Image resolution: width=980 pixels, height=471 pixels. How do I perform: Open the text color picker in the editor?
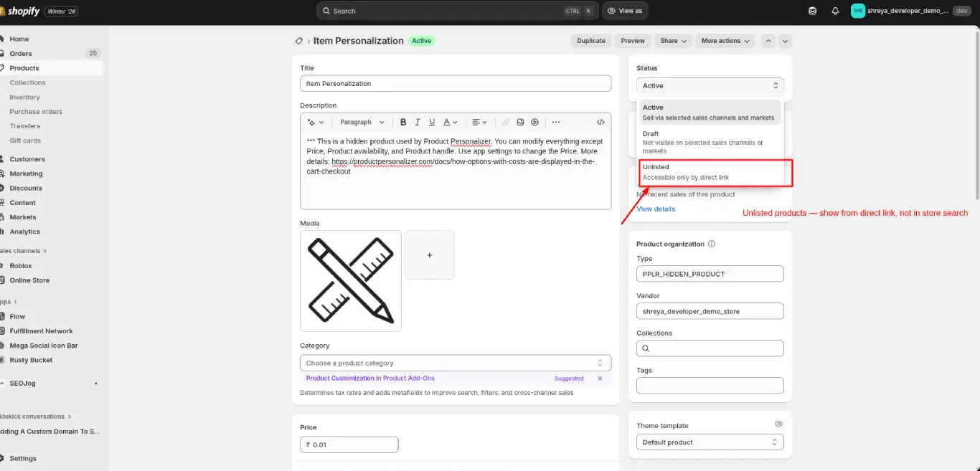[447, 122]
